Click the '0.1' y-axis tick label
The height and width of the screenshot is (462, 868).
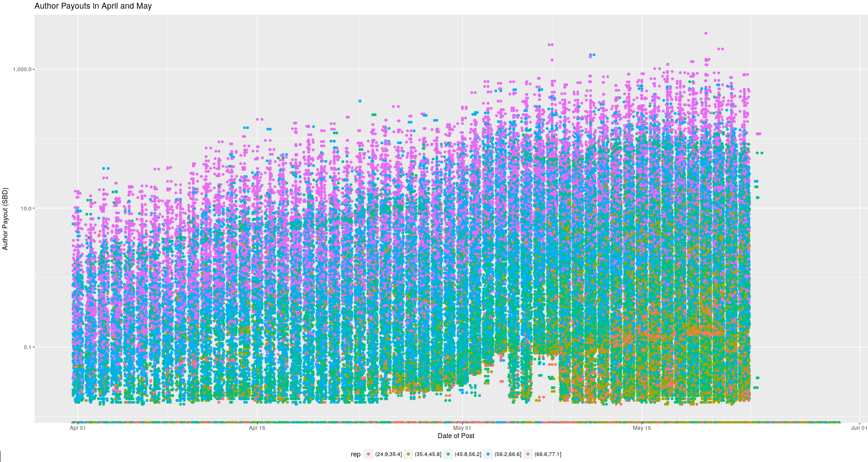[x=28, y=347]
